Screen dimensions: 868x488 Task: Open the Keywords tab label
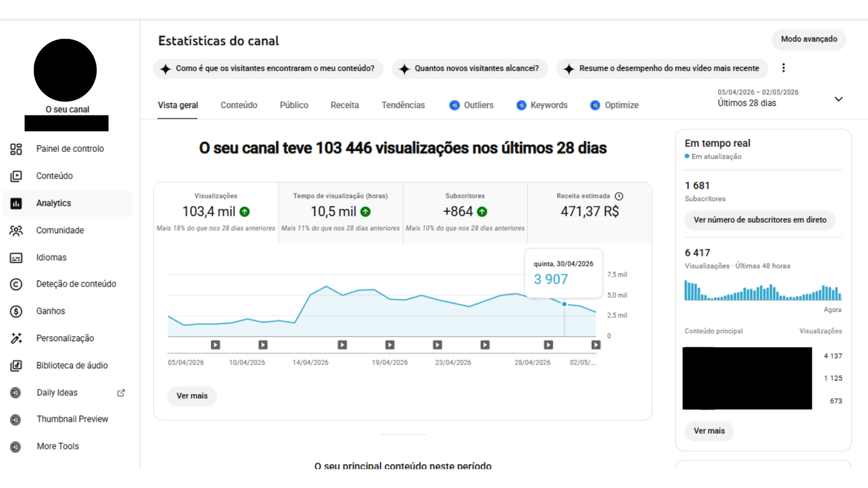[x=549, y=105]
